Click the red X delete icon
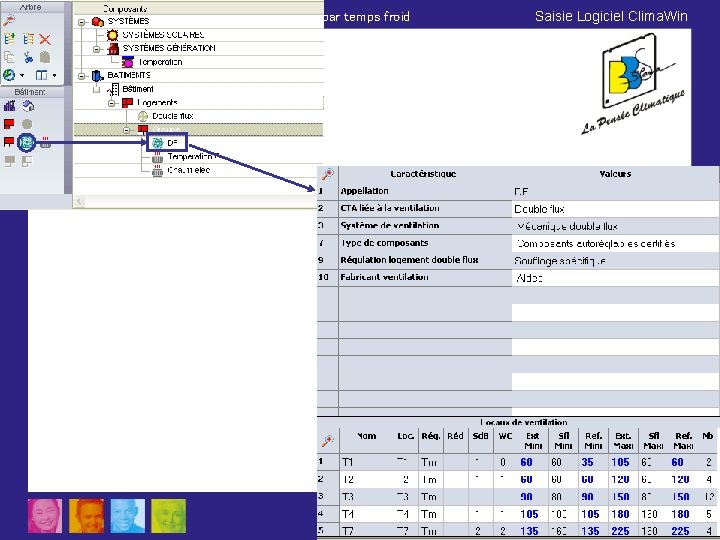 (x=45, y=39)
